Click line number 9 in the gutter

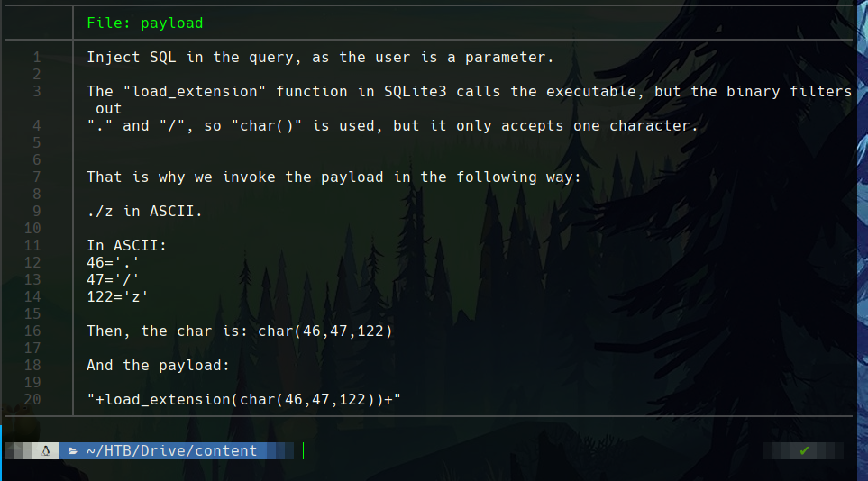(37, 212)
